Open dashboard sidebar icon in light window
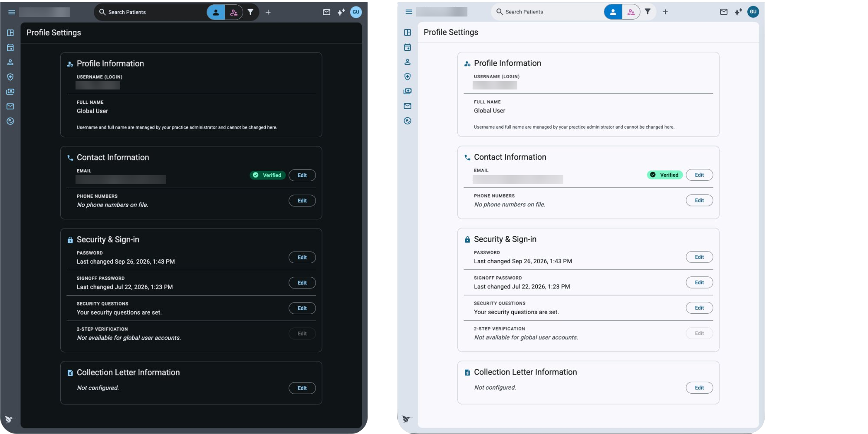The height and width of the screenshot is (434, 868). [408, 32]
